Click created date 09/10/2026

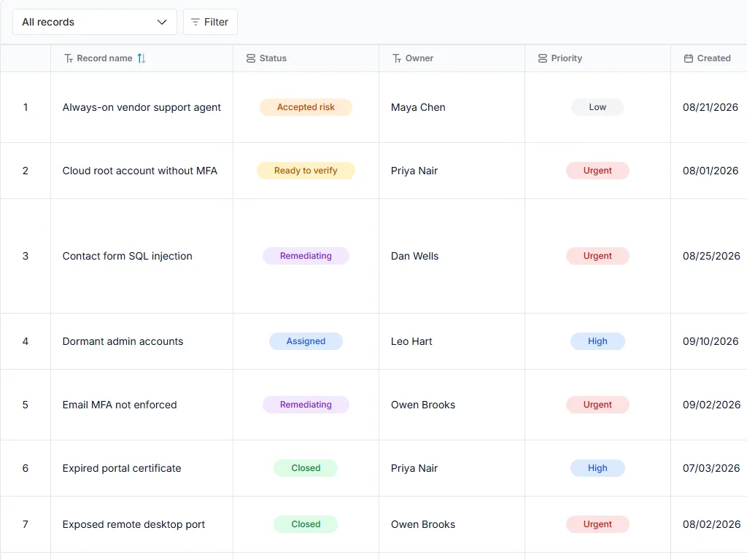pyautogui.click(x=711, y=341)
